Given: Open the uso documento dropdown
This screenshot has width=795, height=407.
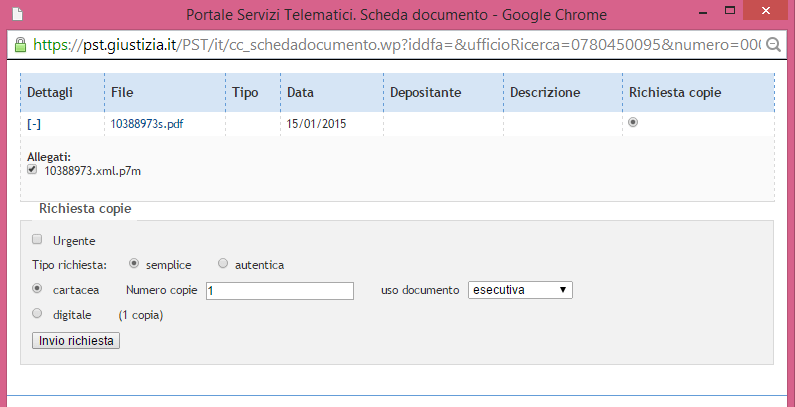Looking at the screenshot, I should point(520,290).
